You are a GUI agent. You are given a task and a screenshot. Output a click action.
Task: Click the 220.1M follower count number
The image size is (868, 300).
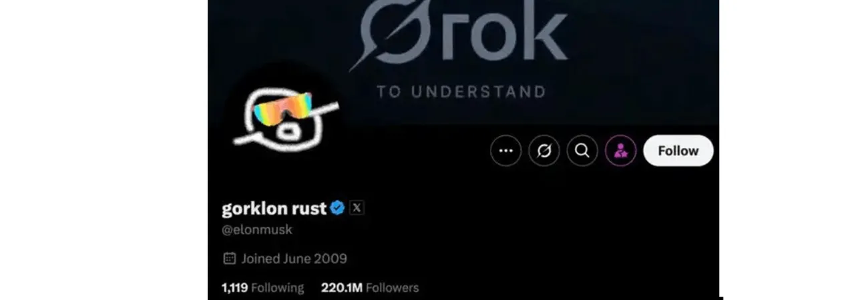point(341,288)
